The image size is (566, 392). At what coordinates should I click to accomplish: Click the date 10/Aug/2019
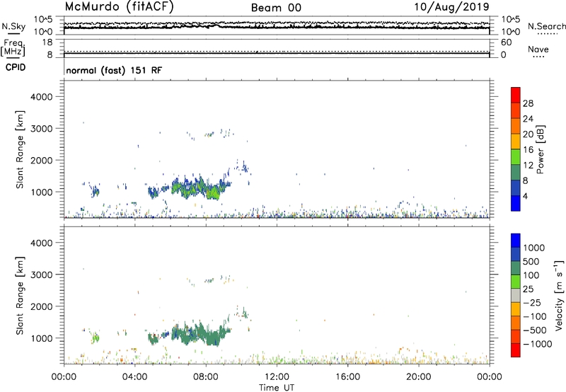point(451,7)
